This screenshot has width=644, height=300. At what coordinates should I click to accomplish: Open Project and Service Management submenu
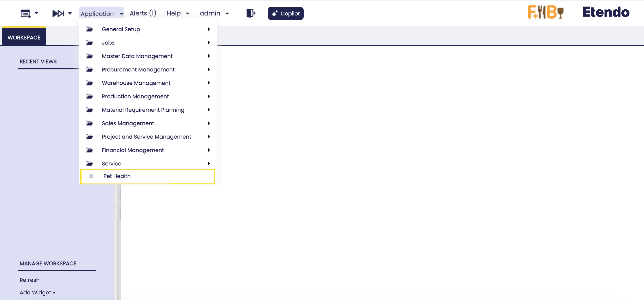pos(148,137)
